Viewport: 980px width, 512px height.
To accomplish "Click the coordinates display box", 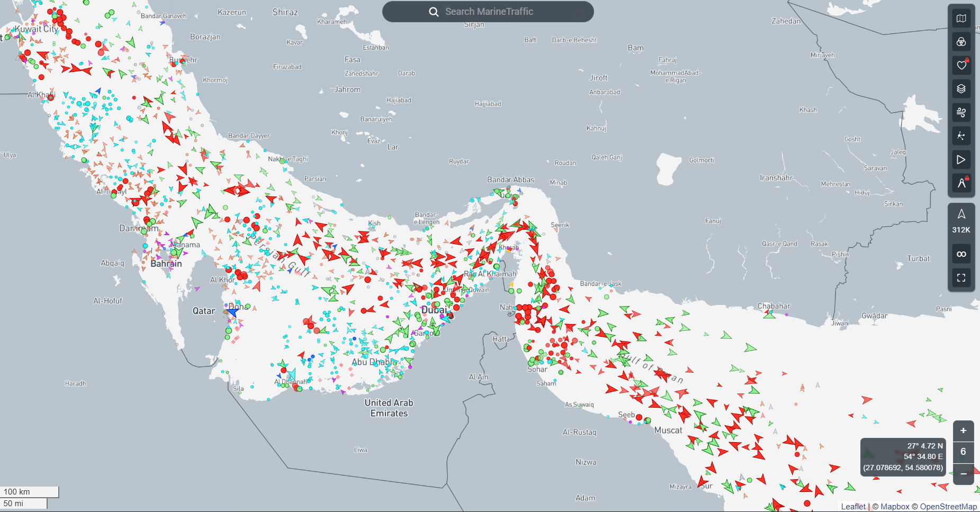I will [903, 457].
